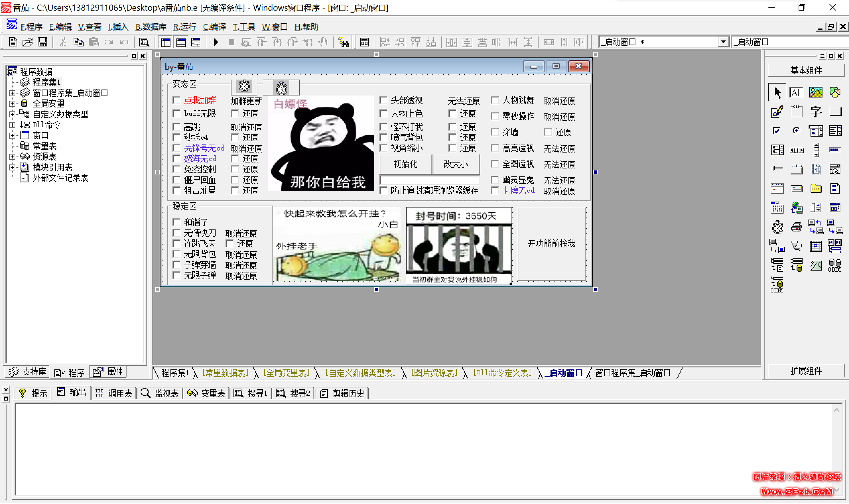Click the Open file folder toolbar icon
The width and height of the screenshot is (849, 504).
click(x=28, y=42)
